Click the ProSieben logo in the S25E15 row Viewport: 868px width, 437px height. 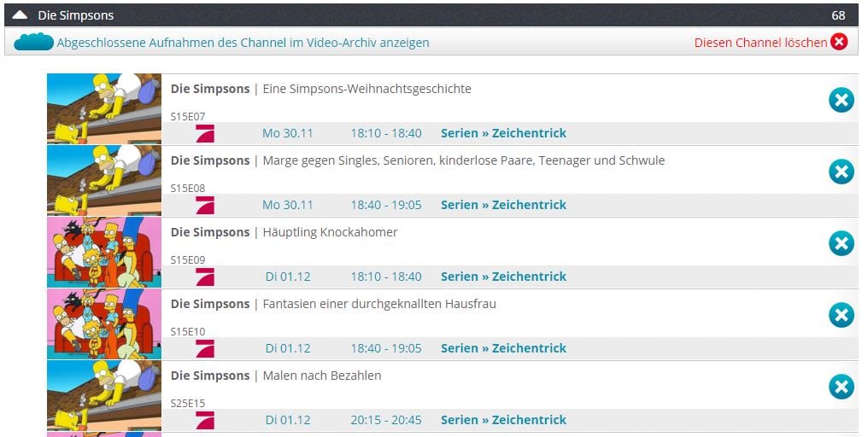[205, 421]
